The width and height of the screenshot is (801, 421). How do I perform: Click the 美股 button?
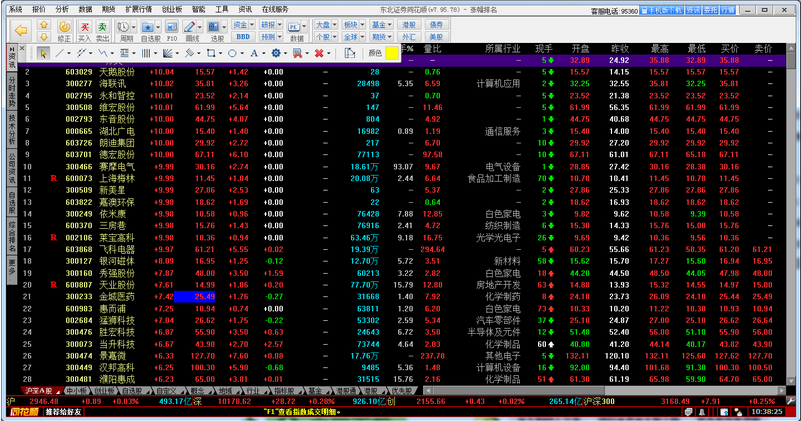click(436, 37)
